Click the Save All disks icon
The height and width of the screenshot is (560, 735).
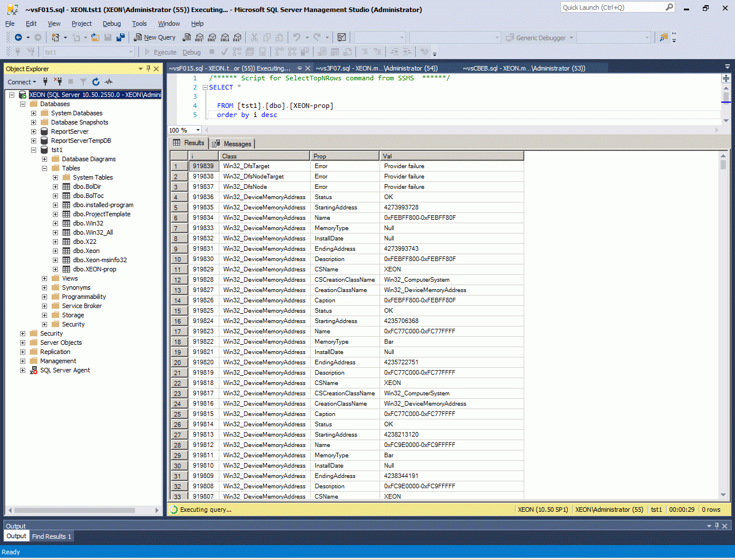pyautogui.click(x=121, y=37)
